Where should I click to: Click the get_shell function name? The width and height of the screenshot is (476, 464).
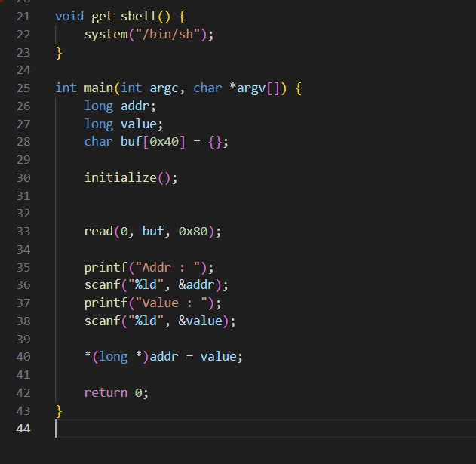point(124,17)
